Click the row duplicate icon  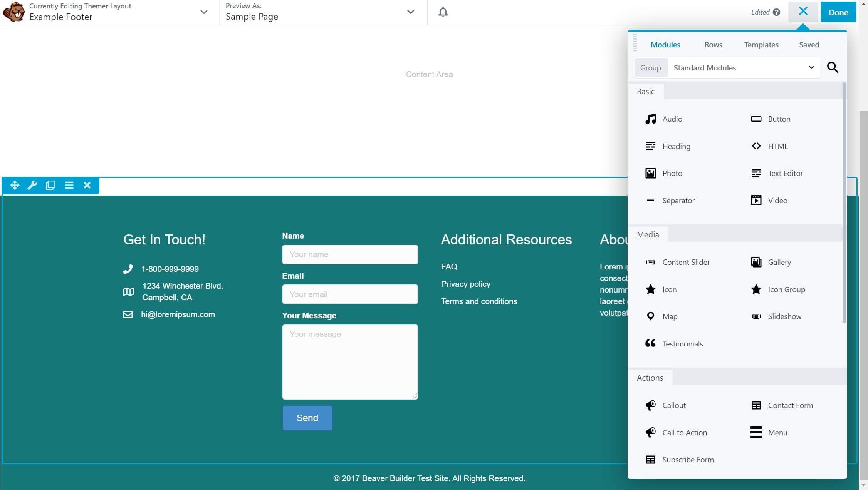(x=51, y=185)
